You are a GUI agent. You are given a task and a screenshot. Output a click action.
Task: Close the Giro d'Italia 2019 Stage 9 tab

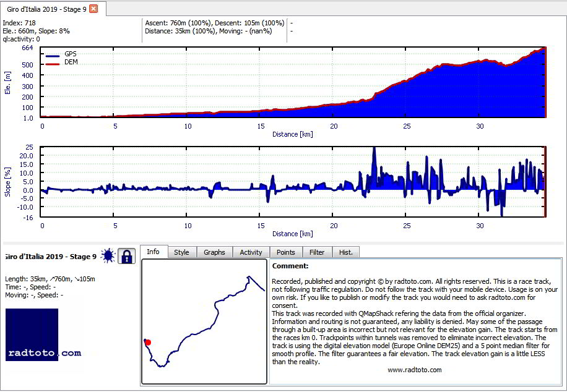[x=93, y=9]
